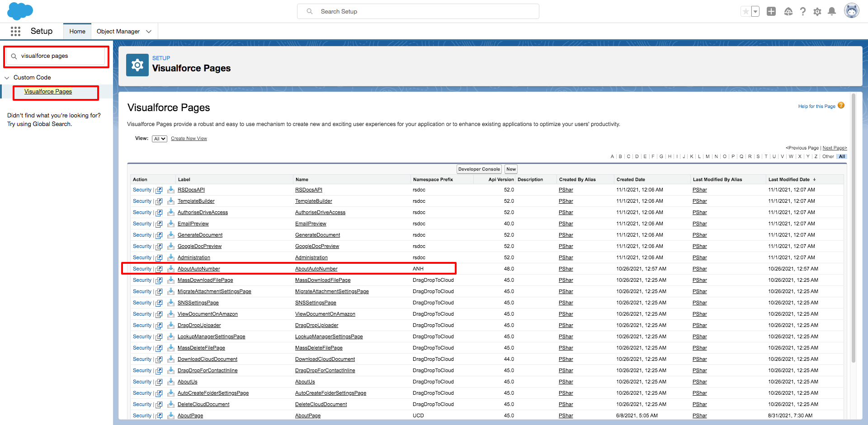Viewport: 868px width, 425px height.
Task: Click the Quick Find box with visualforce pages
Action: click(x=57, y=56)
